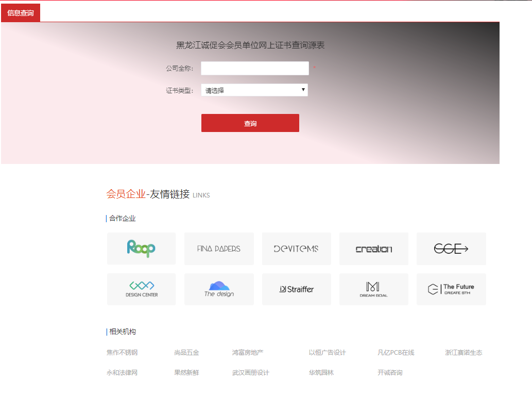Viewport: 532px width, 396px height.
Task: Visit the 浙江赛诺生态 link
Action: tap(464, 353)
